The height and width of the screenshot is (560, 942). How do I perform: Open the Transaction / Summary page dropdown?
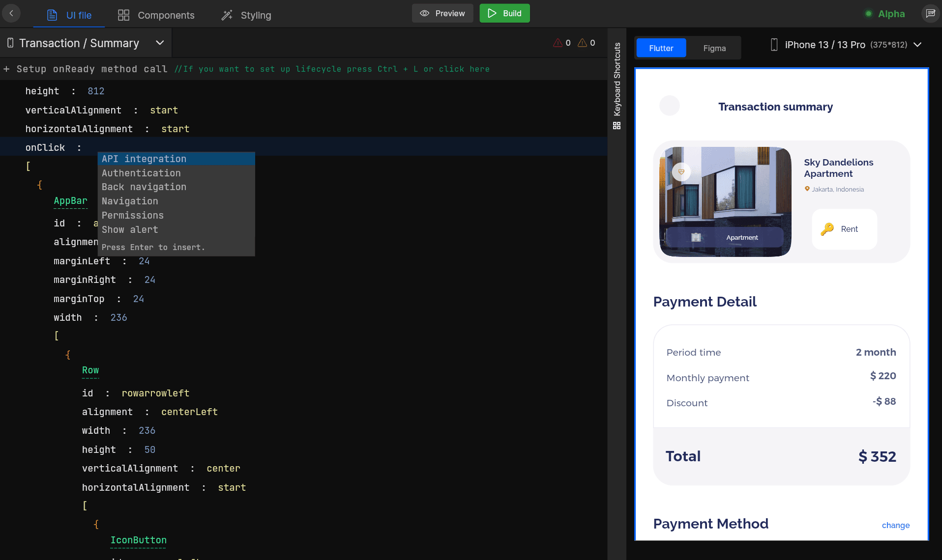[159, 43]
